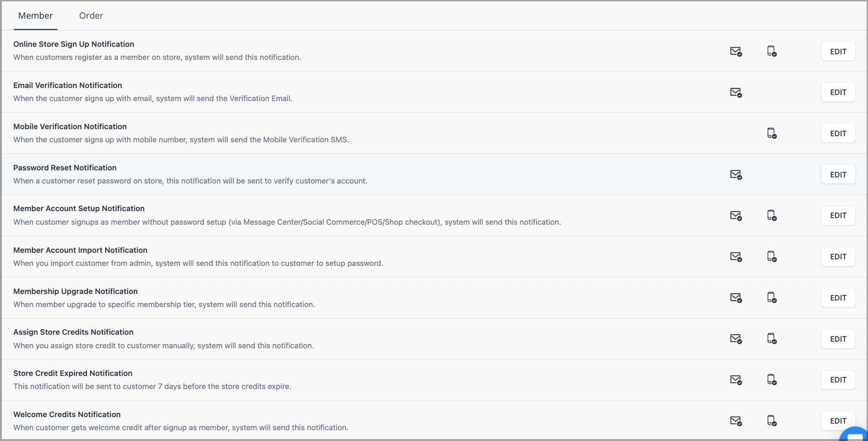Click the 'Online Store Sign Up Notification' title

(x=74, y=44)
